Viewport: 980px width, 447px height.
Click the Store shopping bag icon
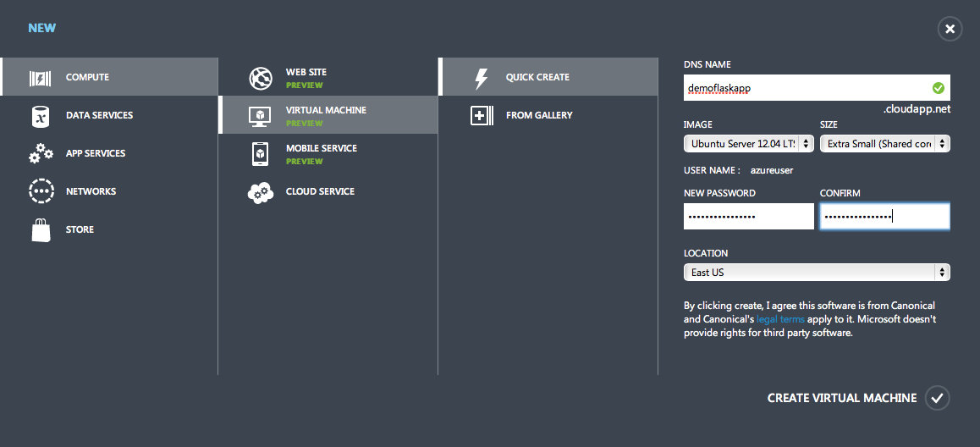point(41,229)
